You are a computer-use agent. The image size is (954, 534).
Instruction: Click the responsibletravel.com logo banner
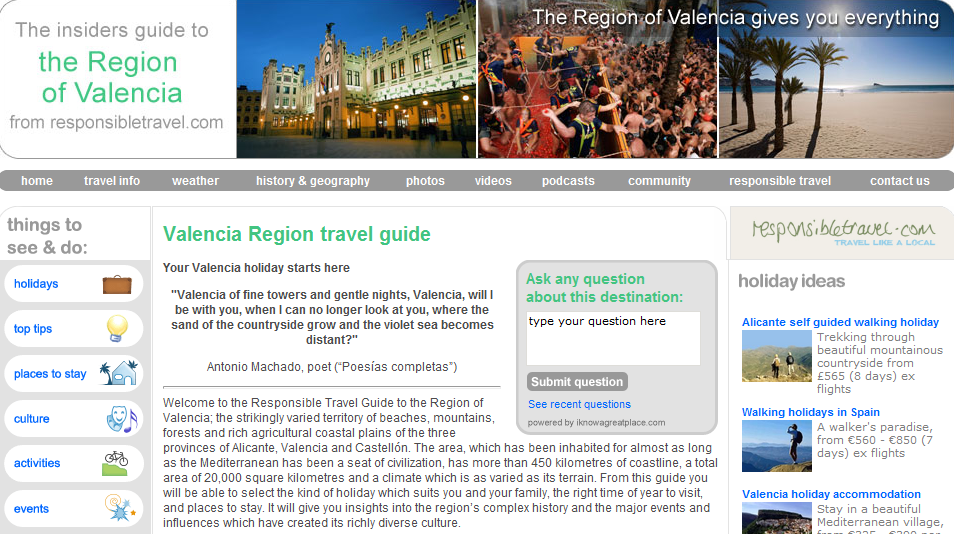[x=843, y=232]
